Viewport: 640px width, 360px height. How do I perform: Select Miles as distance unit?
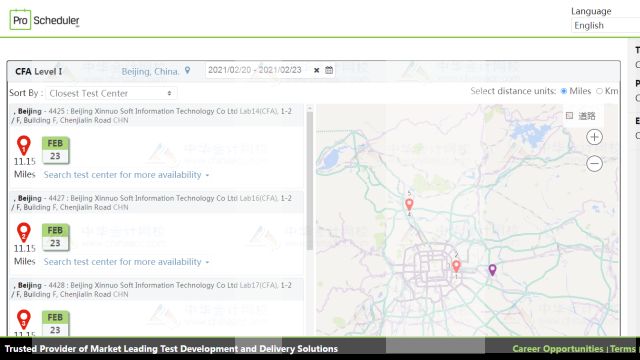coord(564,91)
